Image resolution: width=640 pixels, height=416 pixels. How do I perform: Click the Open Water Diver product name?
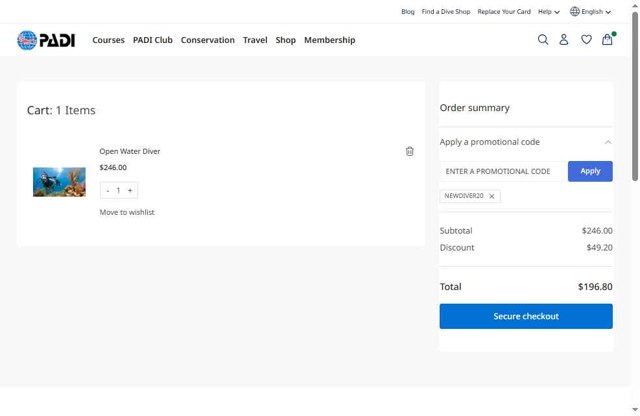pos(130,151)
